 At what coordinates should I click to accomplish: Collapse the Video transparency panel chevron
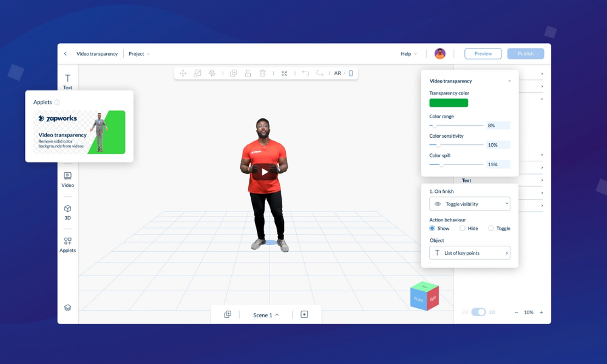(x=509, y=81)
